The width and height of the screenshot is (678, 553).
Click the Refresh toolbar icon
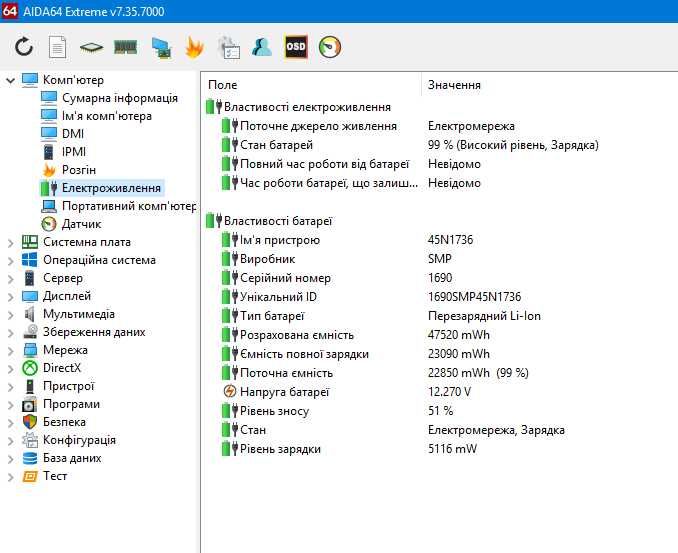(24, 47)
